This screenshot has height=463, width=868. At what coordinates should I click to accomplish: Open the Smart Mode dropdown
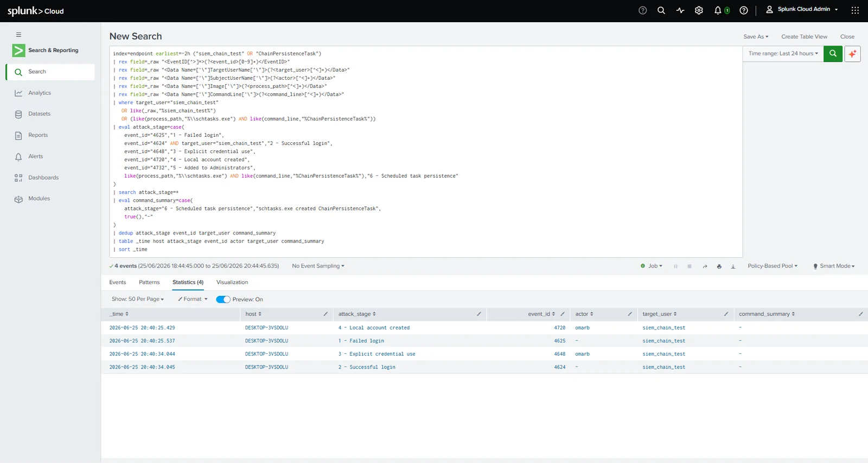pyautogui.click(x=834, y=266)
